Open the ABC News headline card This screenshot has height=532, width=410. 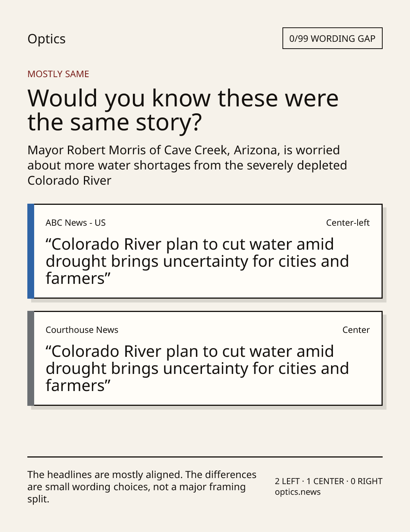click(x=205, y=251)
